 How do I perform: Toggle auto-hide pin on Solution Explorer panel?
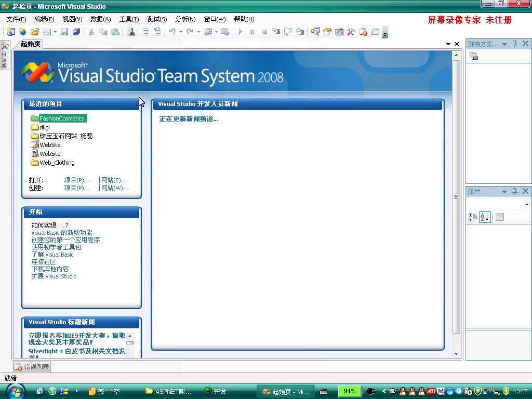[x=515, y=44]
